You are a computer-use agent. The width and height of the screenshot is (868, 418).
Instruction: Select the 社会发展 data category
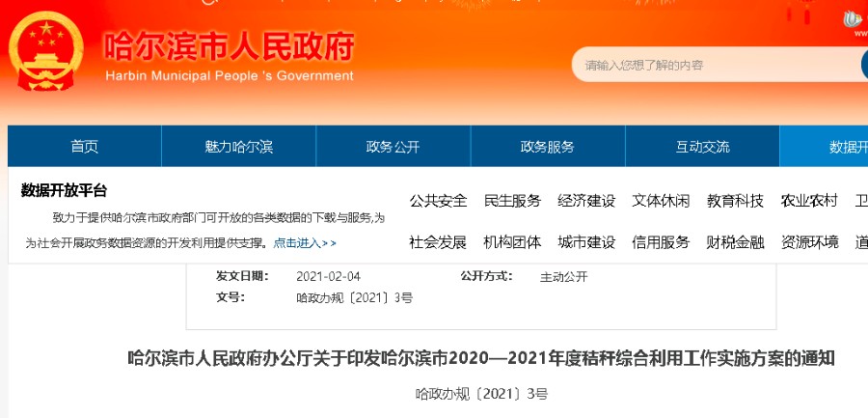coord(438,242)
